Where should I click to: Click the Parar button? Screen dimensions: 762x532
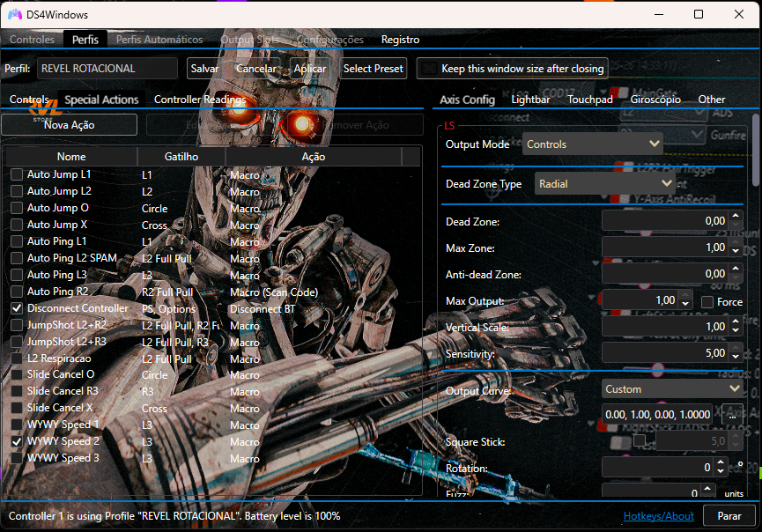point(729,516)
